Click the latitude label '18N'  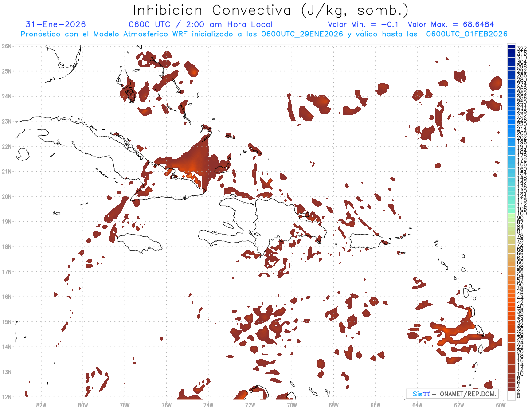point(7,247)
